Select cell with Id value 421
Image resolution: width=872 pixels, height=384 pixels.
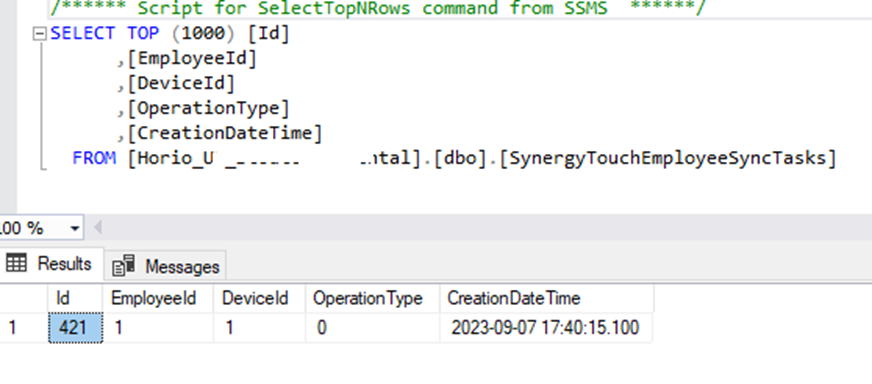coord(75,327)
